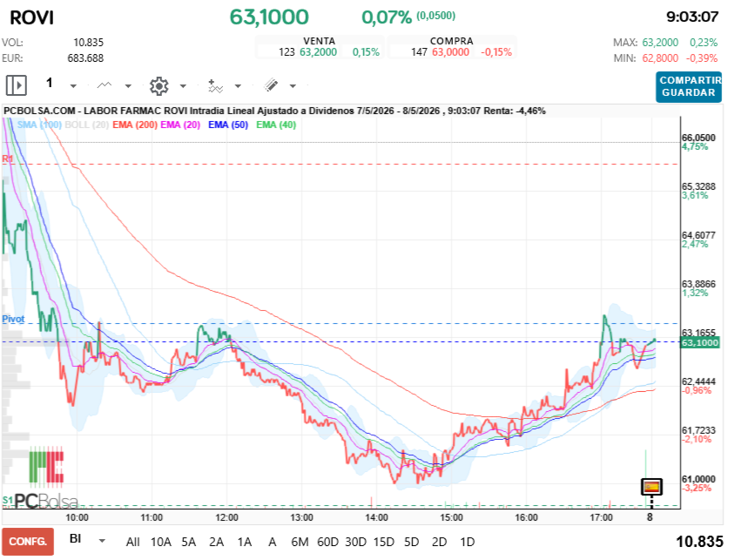Toggle the EMA (200) indicator legend
Image resolution: width=735 pixels, height=560 pixels.
(135, 125)
